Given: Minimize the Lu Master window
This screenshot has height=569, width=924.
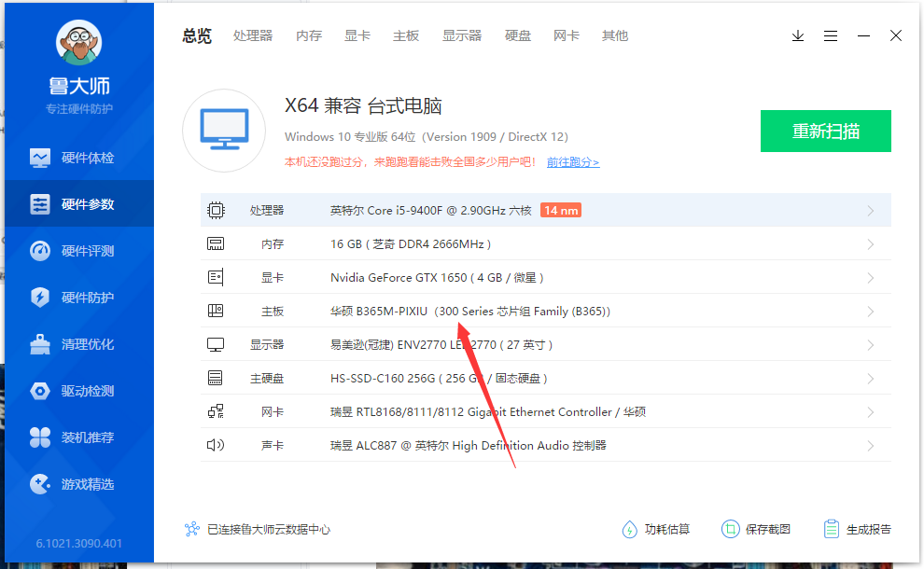Looking at the screenshot, I should [863, 36].
